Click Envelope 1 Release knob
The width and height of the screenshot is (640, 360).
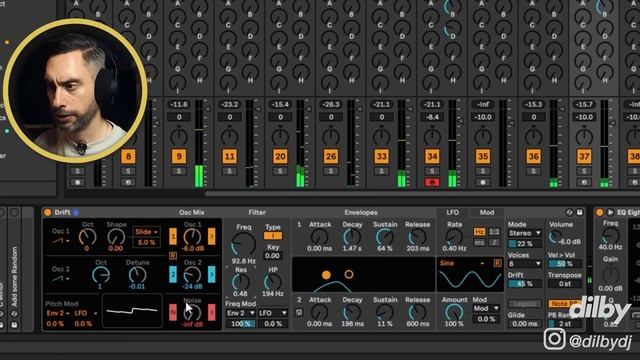click(x=417, y=237)
